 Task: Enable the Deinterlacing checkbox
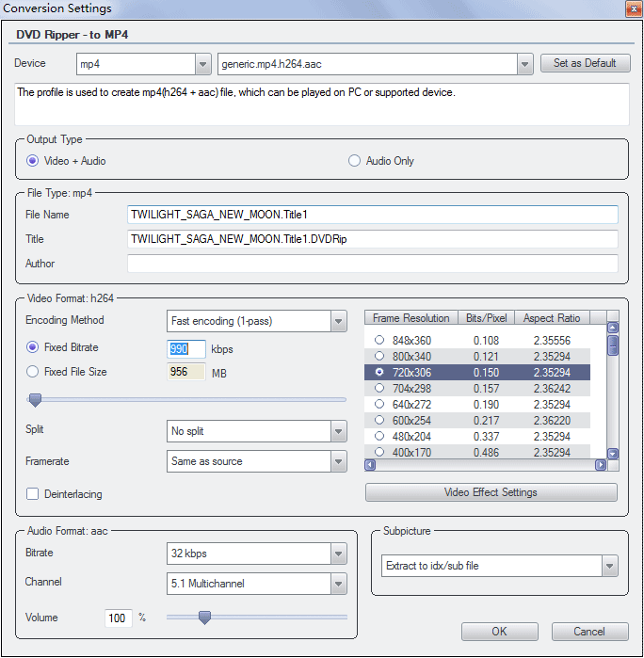(32, 494)
